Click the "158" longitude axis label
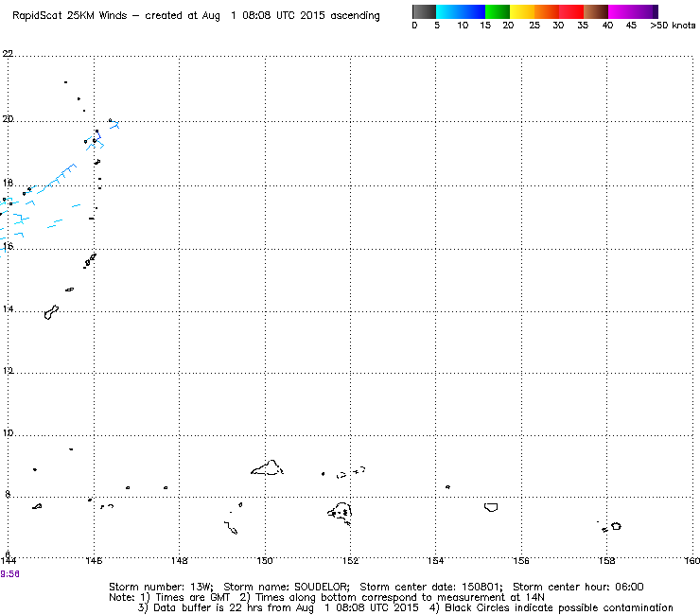700x615 pixels. coord(606,560)
